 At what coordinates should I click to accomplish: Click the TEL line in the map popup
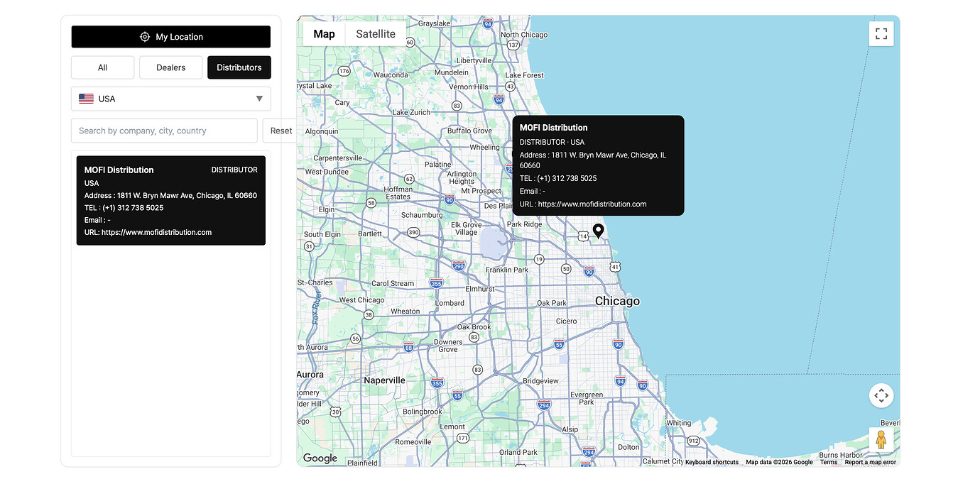558,178
